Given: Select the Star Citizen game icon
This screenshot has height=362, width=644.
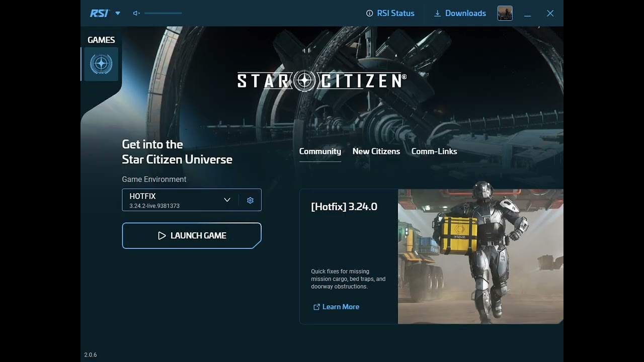Looking at the screenshot, I should coord(101,64).
